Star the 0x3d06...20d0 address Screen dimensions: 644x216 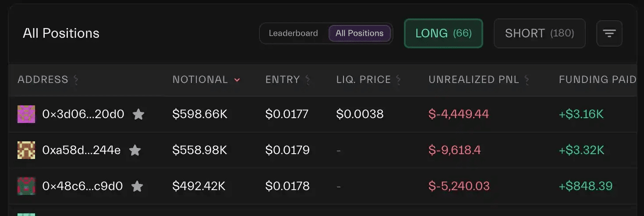click(x=138, y=115)
